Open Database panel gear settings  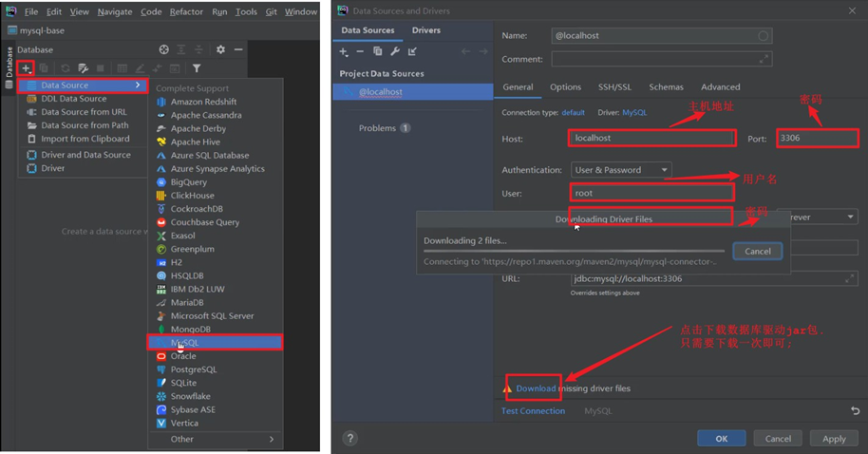coord(221,49)
